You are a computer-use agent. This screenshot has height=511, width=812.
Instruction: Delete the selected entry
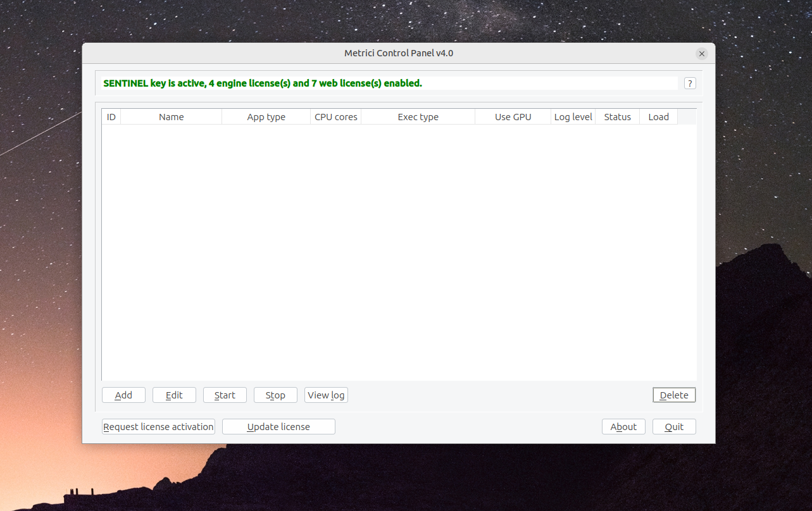point(674,395)
